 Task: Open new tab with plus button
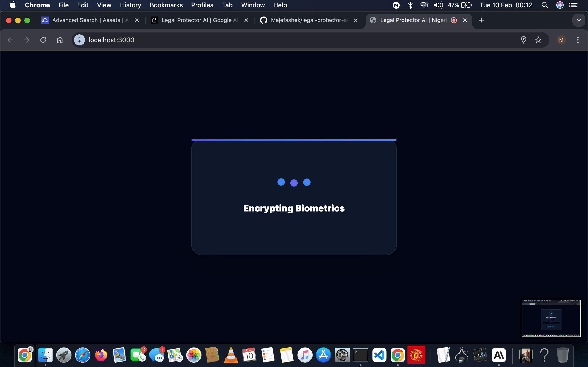(481, 20)
